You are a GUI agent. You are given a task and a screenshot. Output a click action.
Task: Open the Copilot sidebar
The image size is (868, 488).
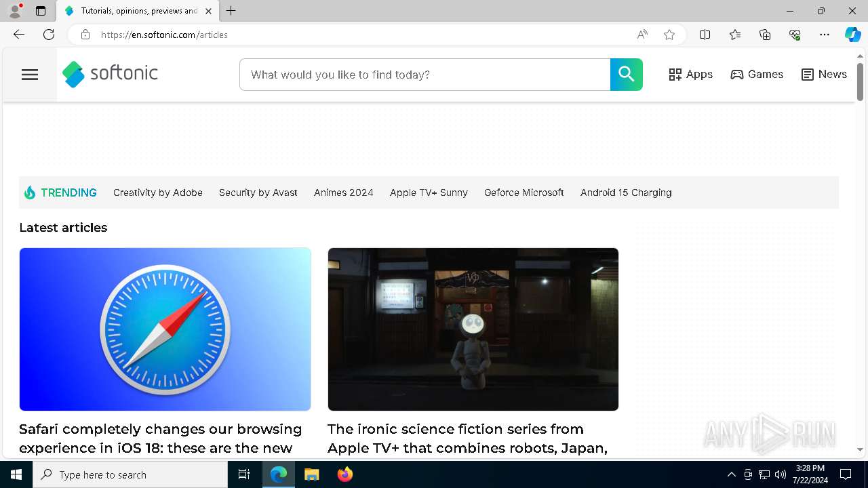pyautogui.click(x=852, y=35)
